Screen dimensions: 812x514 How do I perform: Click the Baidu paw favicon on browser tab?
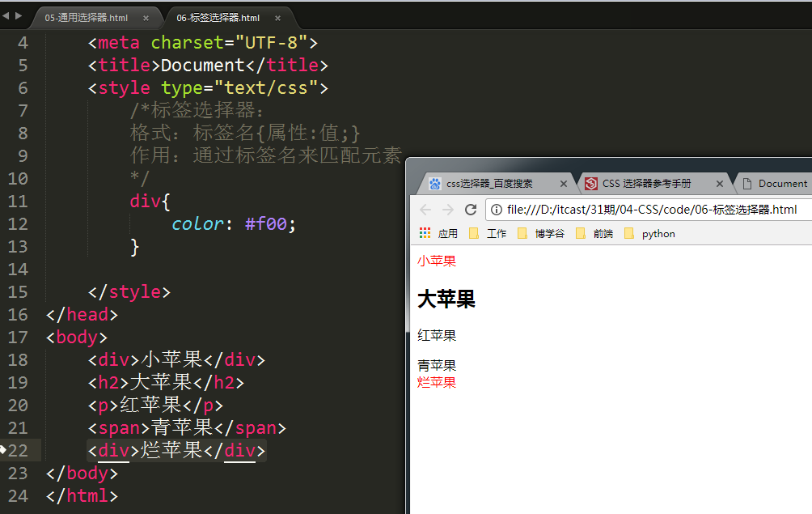click(435, 184)
